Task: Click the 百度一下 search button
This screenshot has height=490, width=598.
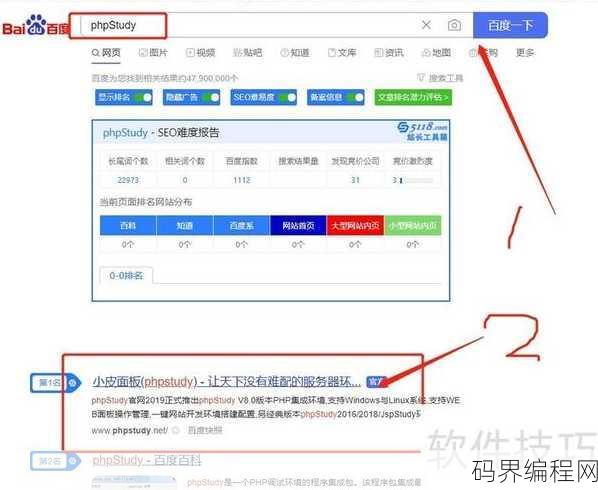Action: [510, 25]
